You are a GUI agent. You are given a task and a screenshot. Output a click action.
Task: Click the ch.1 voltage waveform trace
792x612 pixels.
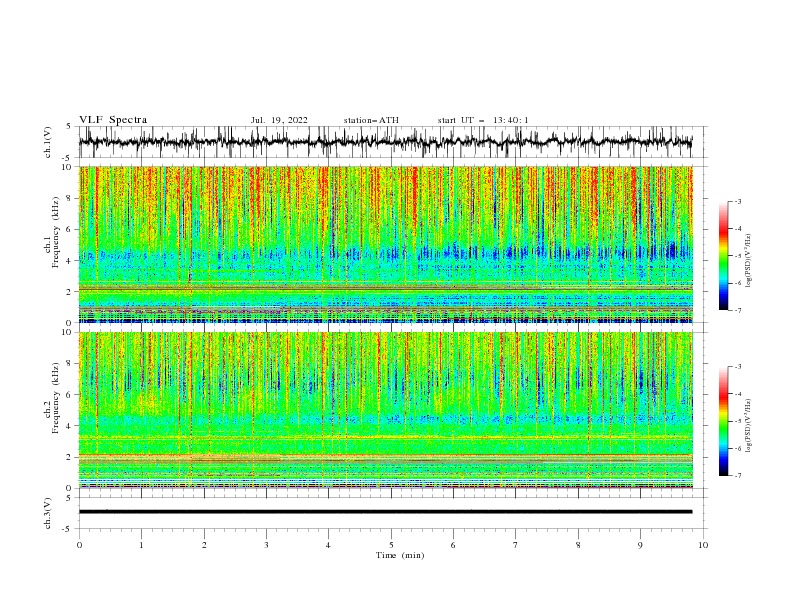pos(385,142)
